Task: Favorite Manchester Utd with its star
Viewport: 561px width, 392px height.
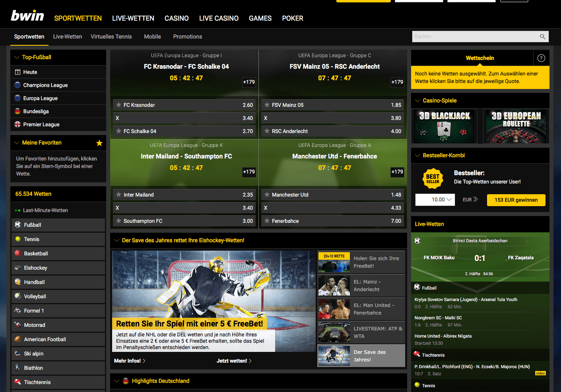Action: click(267, 195)
